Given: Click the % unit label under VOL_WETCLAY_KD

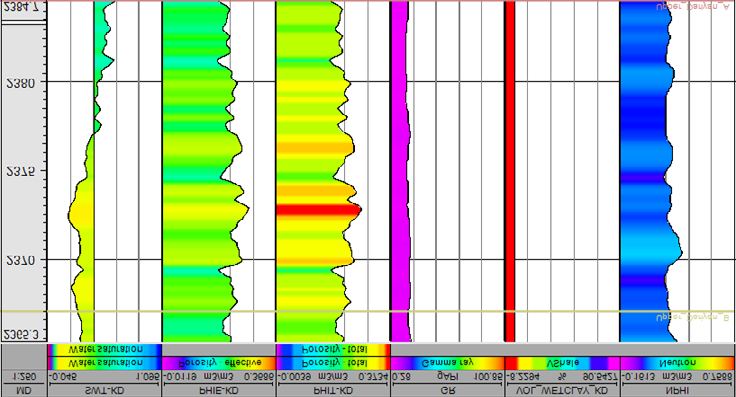Looking at the screenshot, I should 563,377.
